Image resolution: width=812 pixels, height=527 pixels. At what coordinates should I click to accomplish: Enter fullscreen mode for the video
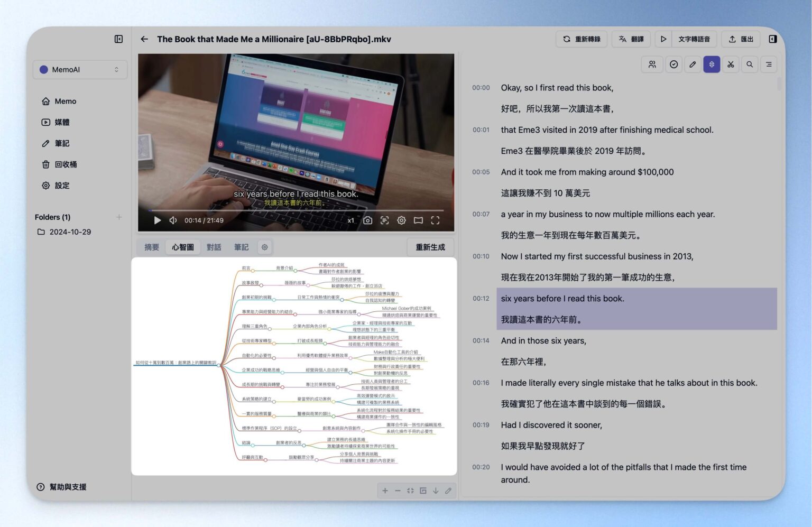click(x=435, y=220)
